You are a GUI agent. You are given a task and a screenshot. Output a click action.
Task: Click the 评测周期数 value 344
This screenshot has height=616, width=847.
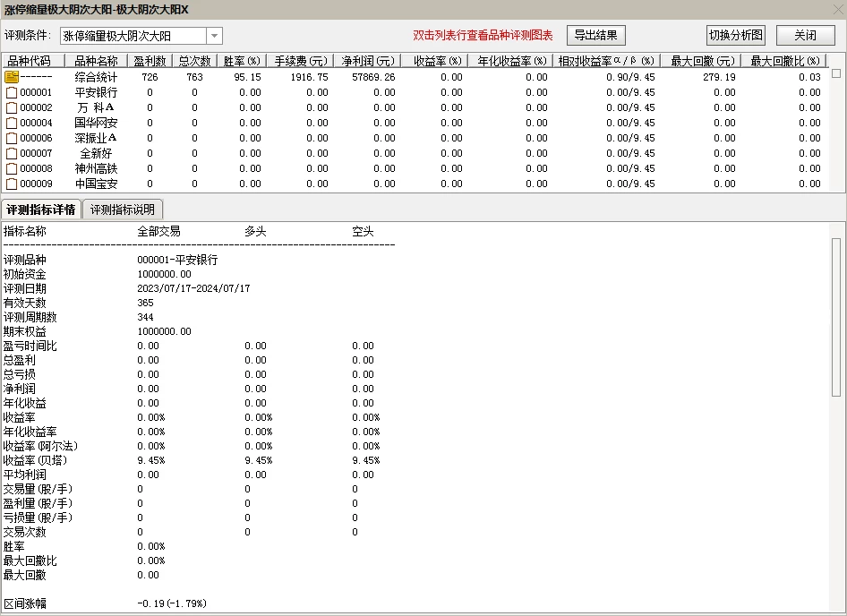point(145,317)
